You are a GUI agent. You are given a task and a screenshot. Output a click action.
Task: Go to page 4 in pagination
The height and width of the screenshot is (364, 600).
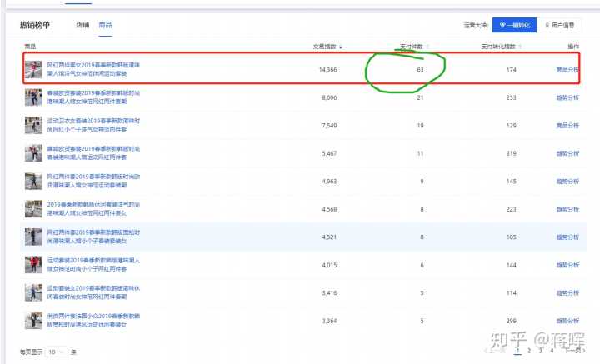point(552,352)
